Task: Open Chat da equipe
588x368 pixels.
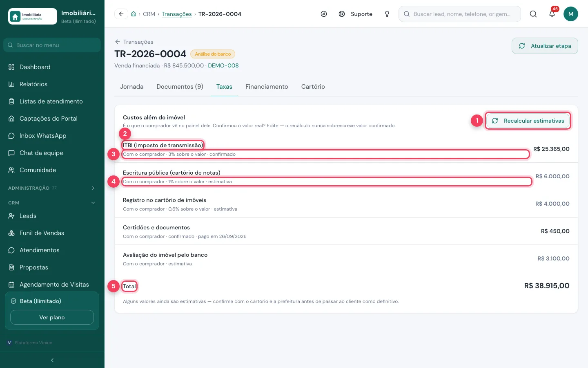Action: click(x=52, y=153)
